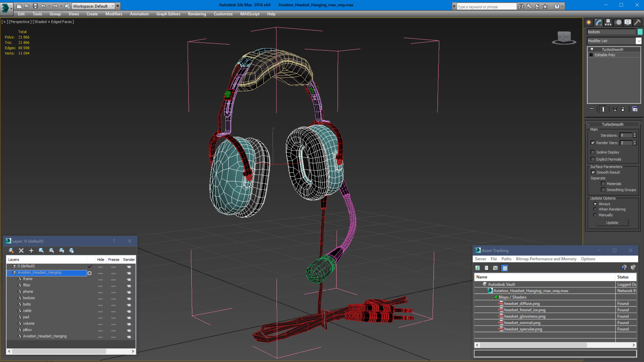Click Table View icon in Asset Tracking toolbar
The width and height of the screenshot is (644, 362).
[505, 268]
